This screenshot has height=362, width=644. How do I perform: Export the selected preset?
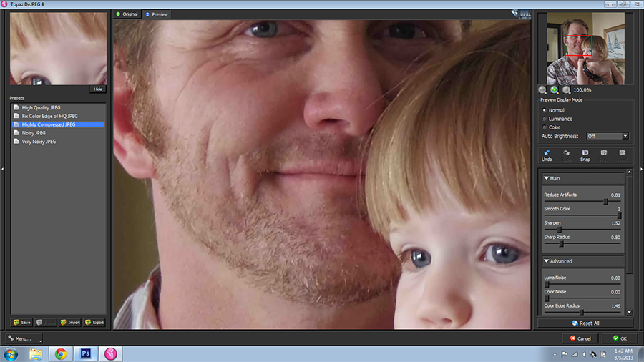pyautogui.click(x=94, y=322)
